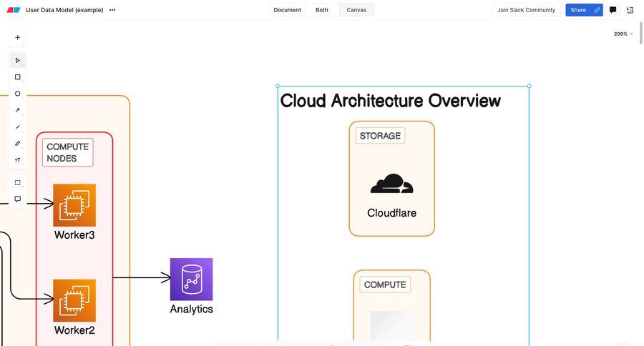The image size is (644, 346).
Task: Click the blue Share button
Action: coord(578,10)
